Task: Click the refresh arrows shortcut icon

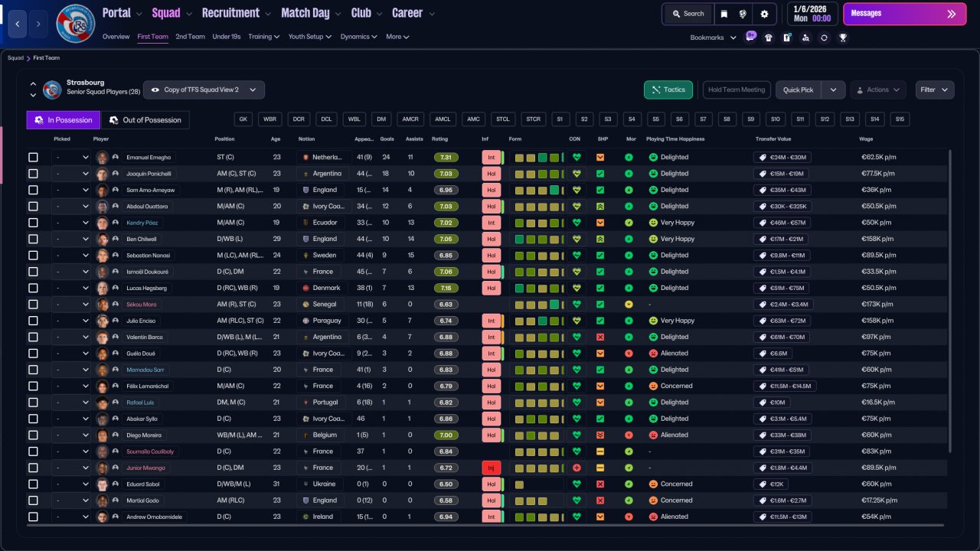Action: [824, 37]
